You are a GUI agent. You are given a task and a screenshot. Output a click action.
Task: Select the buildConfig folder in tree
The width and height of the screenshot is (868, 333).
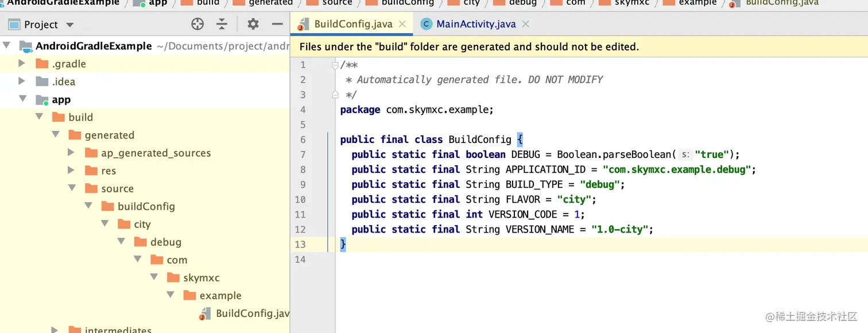point(146,206)
